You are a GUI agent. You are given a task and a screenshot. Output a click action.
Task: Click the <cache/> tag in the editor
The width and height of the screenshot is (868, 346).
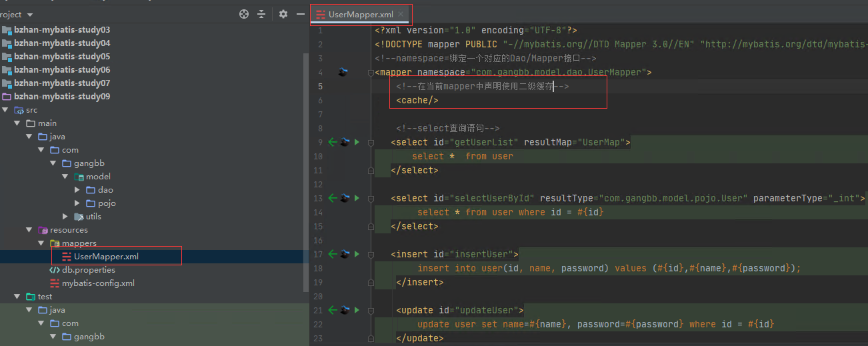(417, 100)
